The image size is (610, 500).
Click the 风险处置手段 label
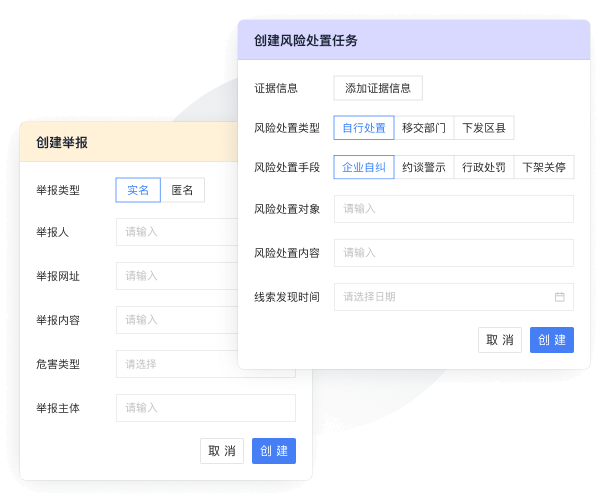(x=287, y=168)
